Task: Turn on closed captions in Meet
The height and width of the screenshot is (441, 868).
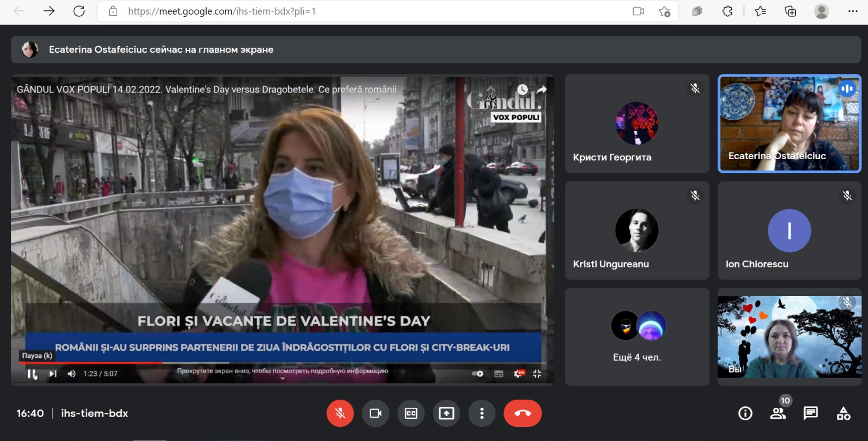Action: tap(411, 413)
